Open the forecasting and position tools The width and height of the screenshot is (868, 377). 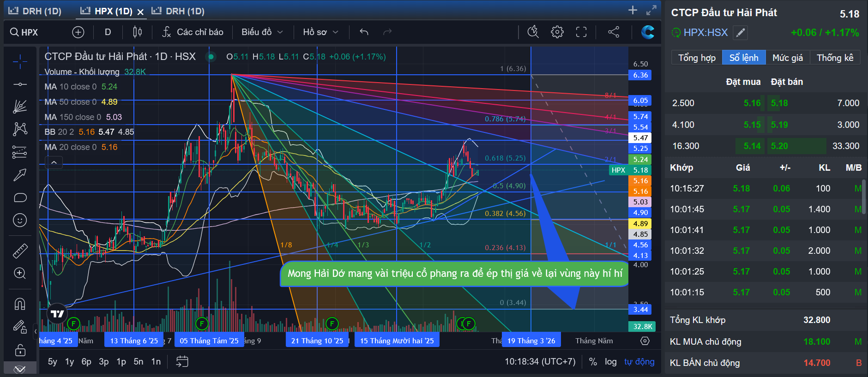point(20,152)
